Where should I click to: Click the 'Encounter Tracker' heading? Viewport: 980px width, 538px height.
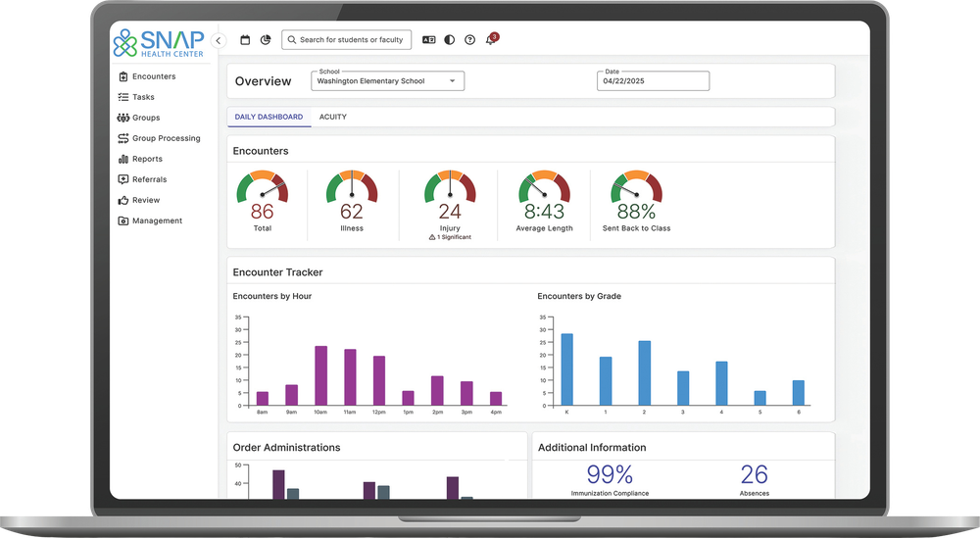277,272
